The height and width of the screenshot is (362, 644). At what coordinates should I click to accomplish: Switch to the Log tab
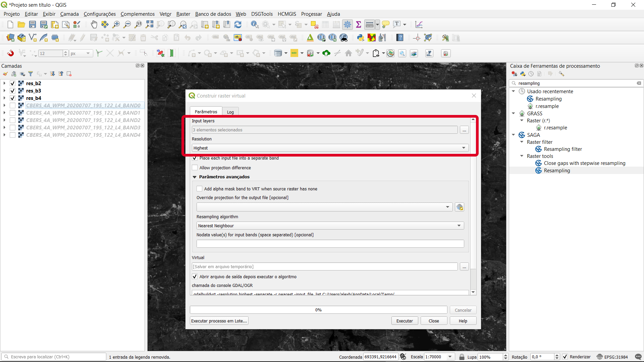point(230,112)
